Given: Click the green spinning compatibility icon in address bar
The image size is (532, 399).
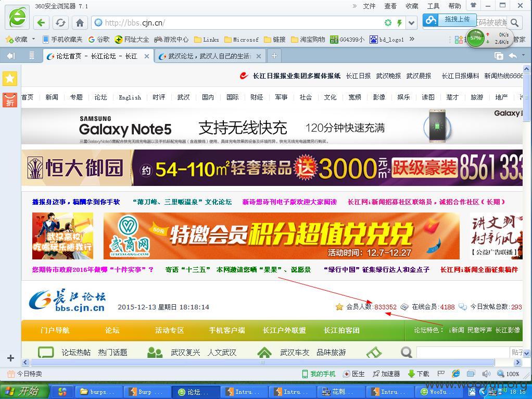Looking at the screenshot, I should (388, 23).
